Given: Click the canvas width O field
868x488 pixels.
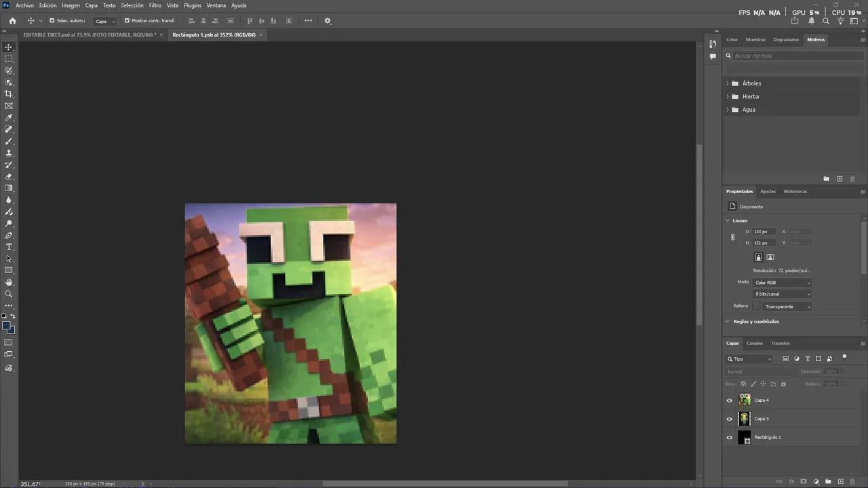Looking at the screenshot, I should coord(764,232).
